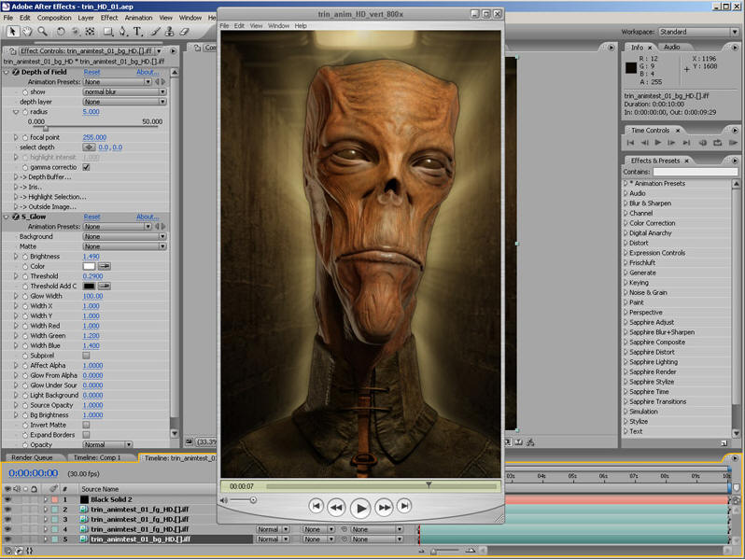Toggle the Depth of Field effect switch
This screenshot has height=560, width=745.
pos(16,72)
